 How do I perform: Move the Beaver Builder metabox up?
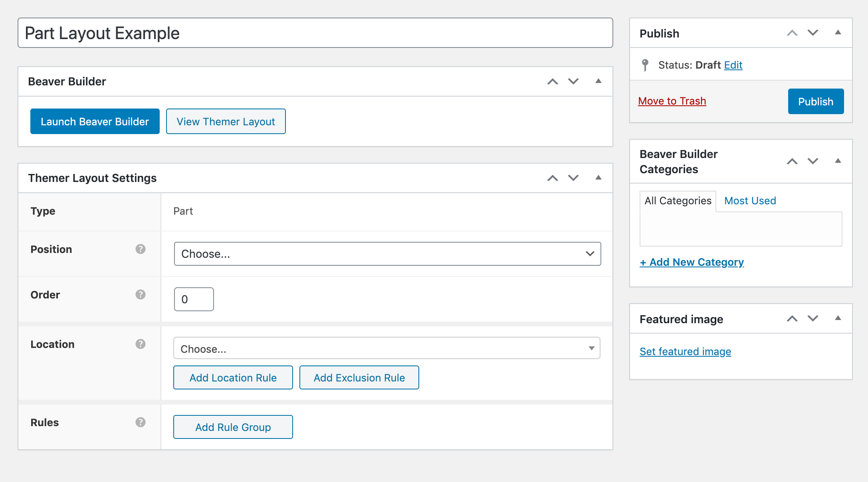click(x=553, y=81)
